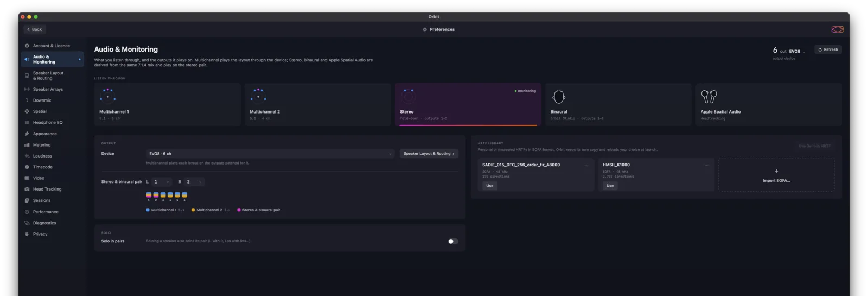The width and height of the screenshot is (868, 296).
Task: Click the Audio & Monitoring speaker icon
Action: click(x=27, y=59)
